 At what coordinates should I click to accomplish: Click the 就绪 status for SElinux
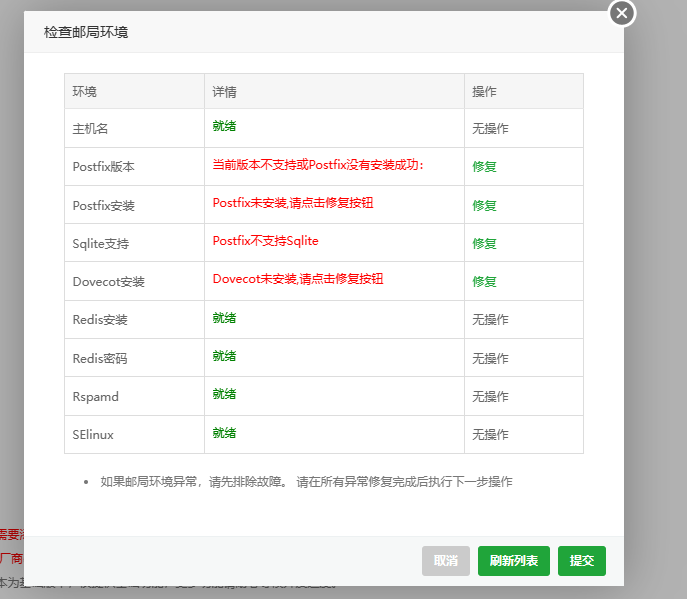224,432
